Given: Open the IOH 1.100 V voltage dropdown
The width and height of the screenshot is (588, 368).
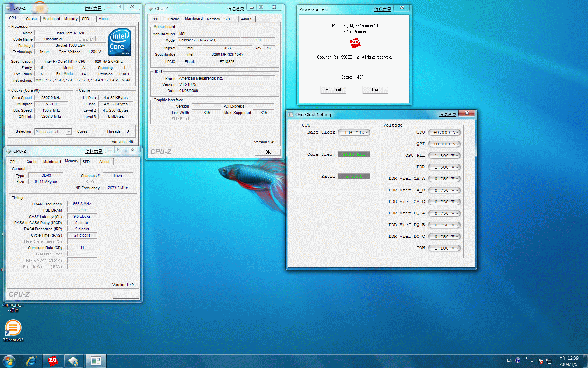Looking at the screenshot, I should tap(444, 248).
